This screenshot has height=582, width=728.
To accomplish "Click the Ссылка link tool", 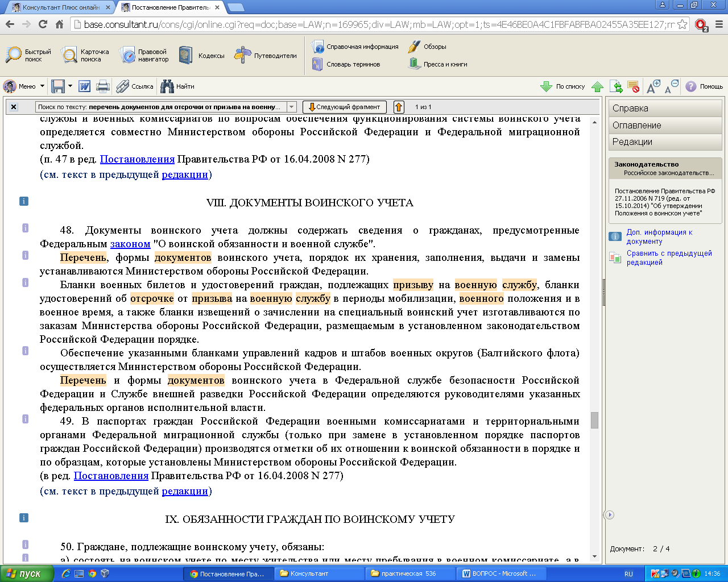I will click(135, 86).
